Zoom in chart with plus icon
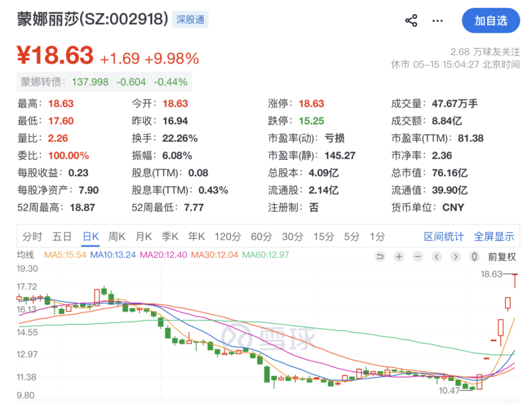This screenshot has height=403, width=532. pyautogui.click(x=399, y=257)
